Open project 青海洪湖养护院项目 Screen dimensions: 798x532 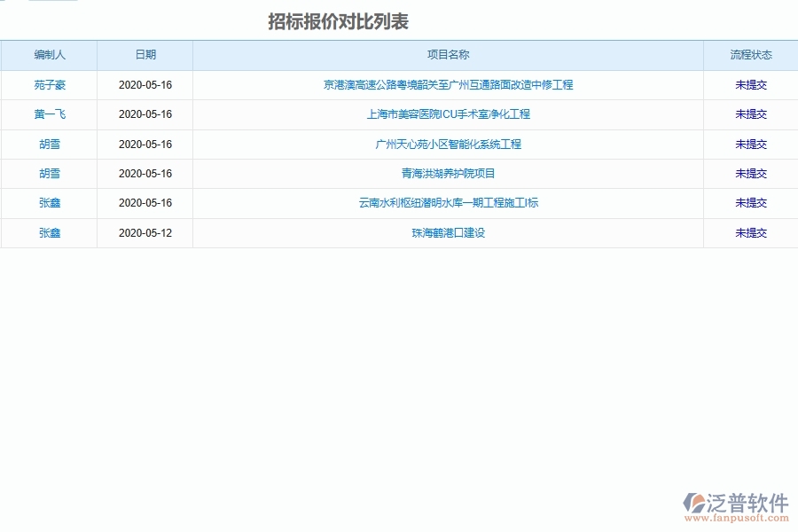click(448, 174)
